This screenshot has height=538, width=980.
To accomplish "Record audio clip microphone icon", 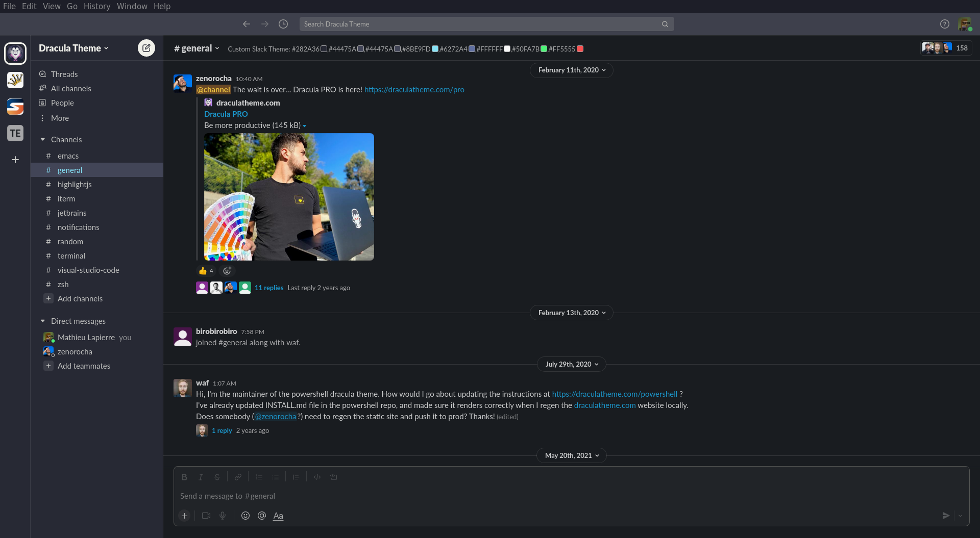I will coord(223,516).
